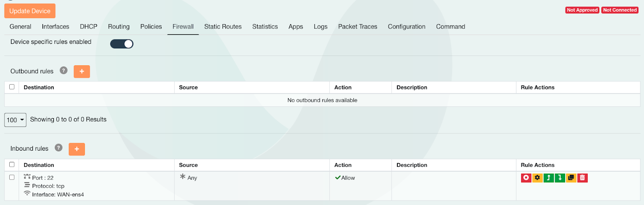This screenshot has height=205, width=644.
Task: Select all outbound rules checkbox
Action: tap(12, 87)
